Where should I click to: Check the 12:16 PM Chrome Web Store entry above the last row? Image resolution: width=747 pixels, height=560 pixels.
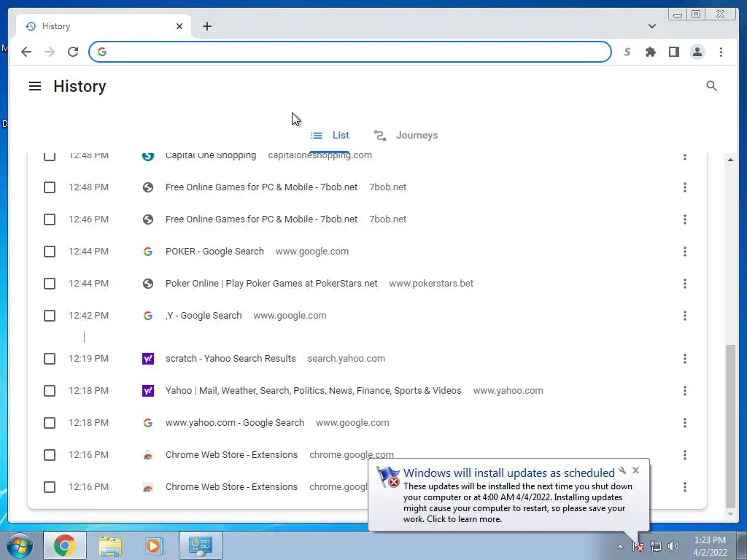(50, 455)
